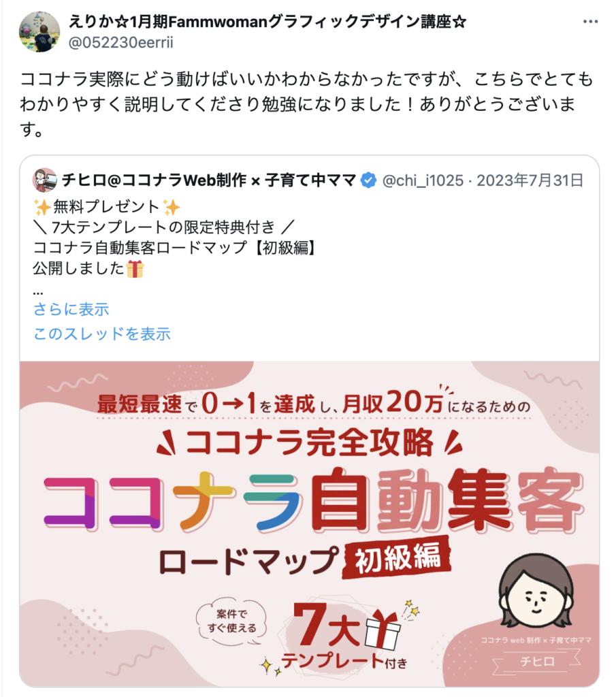Click the 初級編 red label in the banner
Viewport: 616px width, 697px height.
397,557
